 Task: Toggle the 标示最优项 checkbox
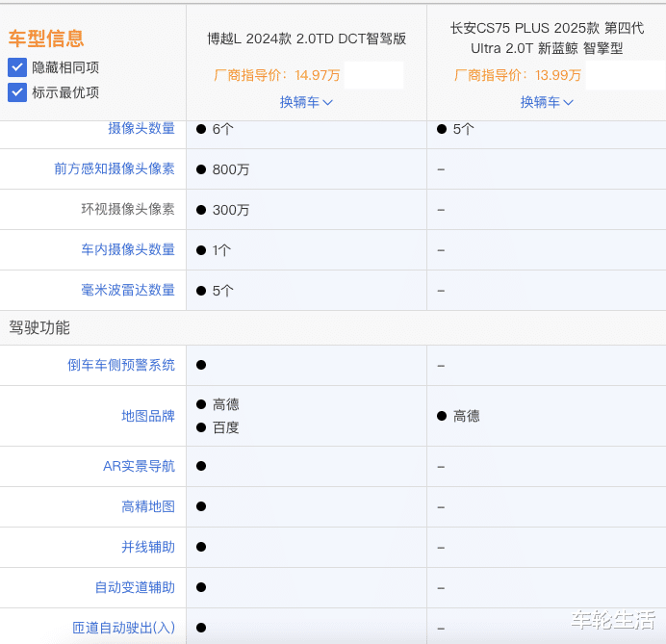(17, 92)
